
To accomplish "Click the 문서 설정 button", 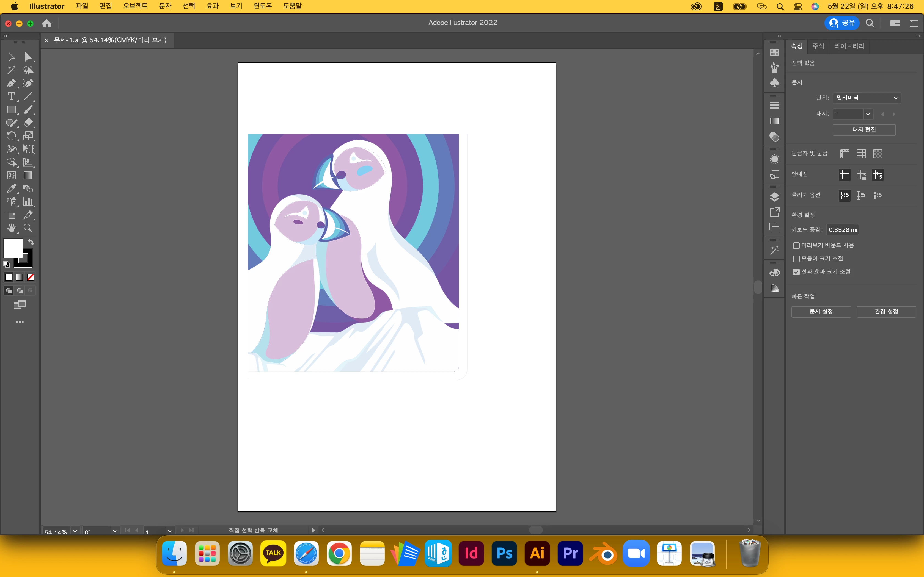I will tap(821, 311).
